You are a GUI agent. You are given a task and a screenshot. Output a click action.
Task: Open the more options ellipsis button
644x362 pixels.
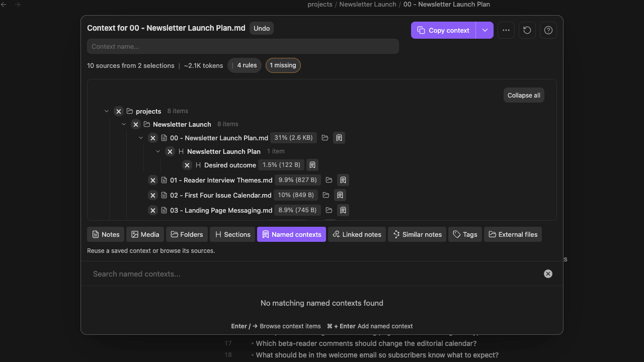tap(506, 30)
